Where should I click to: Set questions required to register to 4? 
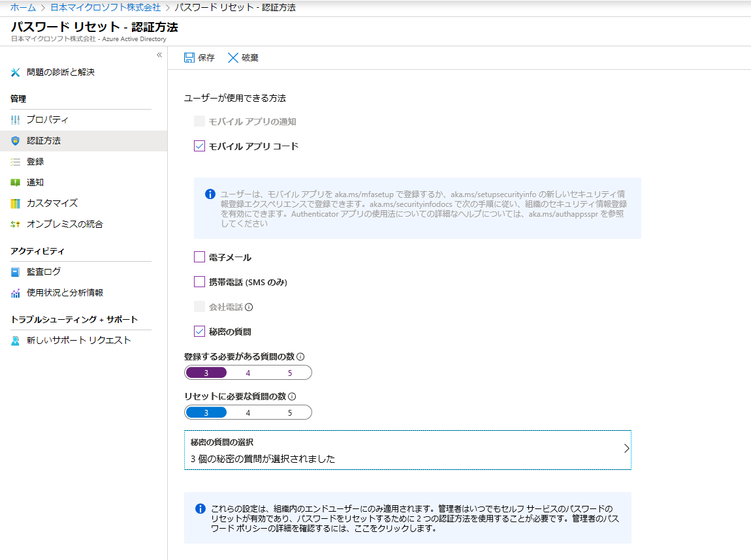coord(248,373)
